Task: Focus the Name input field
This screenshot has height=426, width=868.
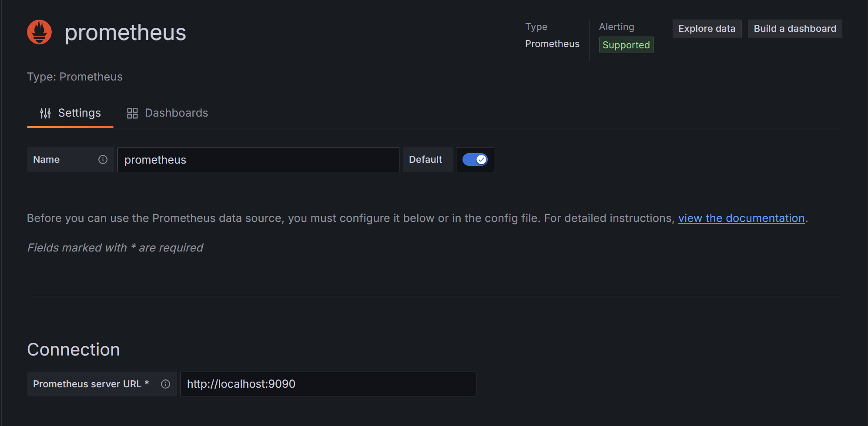Action: (258, 160)
